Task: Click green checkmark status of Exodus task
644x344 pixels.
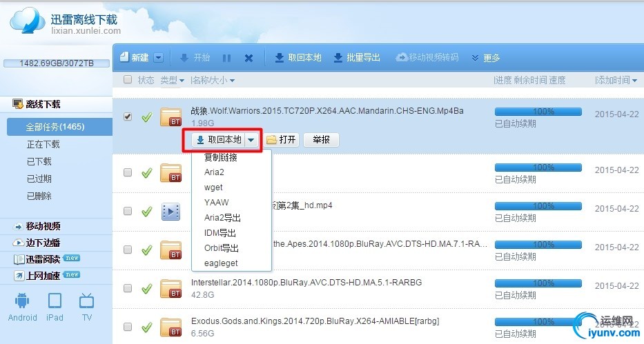Action: point(146,327)
